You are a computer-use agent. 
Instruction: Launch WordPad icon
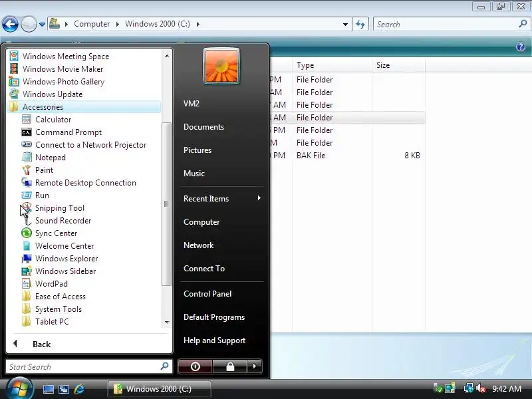pos(27,284)
